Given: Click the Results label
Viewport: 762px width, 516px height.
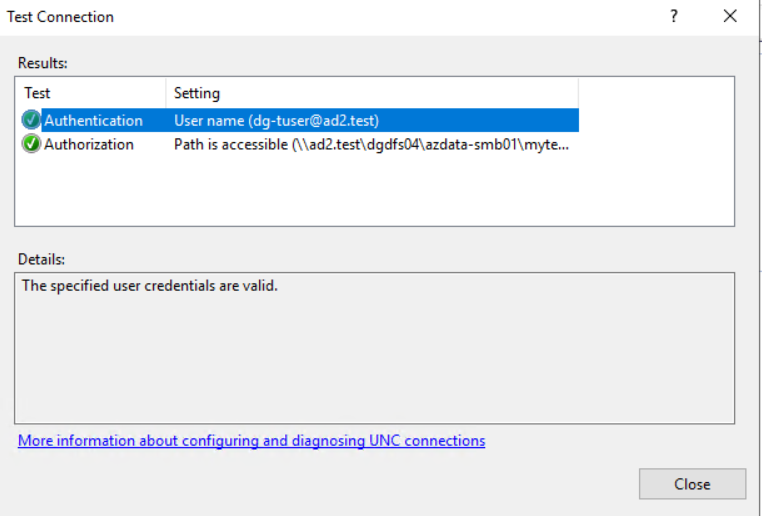Looking at the screenshot, I should tap(43, 63).
